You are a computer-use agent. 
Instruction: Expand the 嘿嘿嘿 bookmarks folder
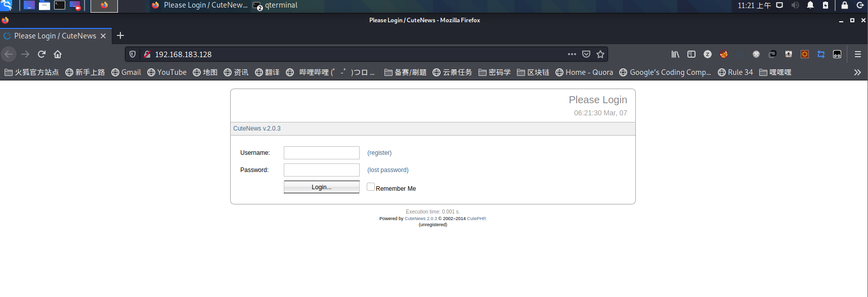coord(775,72)
